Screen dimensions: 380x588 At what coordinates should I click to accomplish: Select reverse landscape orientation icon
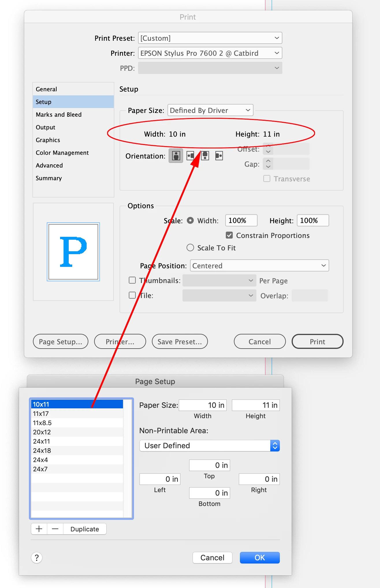click(219, 156)
